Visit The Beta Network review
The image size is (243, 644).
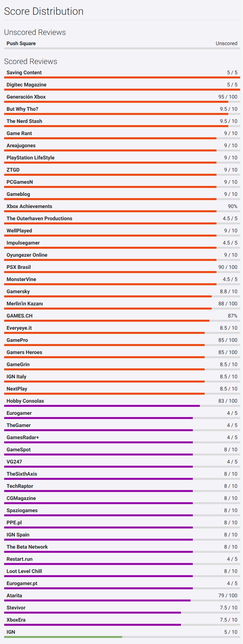click(x=27, y=547)
